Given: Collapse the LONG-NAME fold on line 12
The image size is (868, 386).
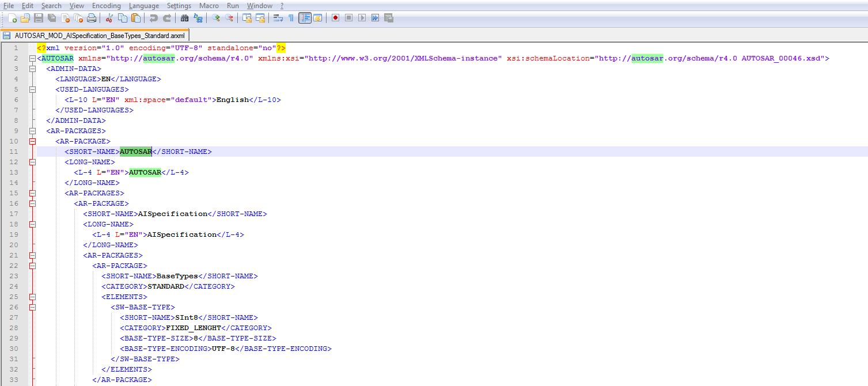Looking at the screenshot, I should click(x=32, y=162).
